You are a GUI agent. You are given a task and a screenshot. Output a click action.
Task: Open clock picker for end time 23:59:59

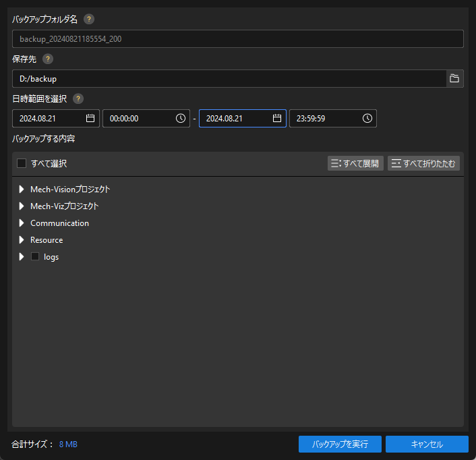pos(367,118)
